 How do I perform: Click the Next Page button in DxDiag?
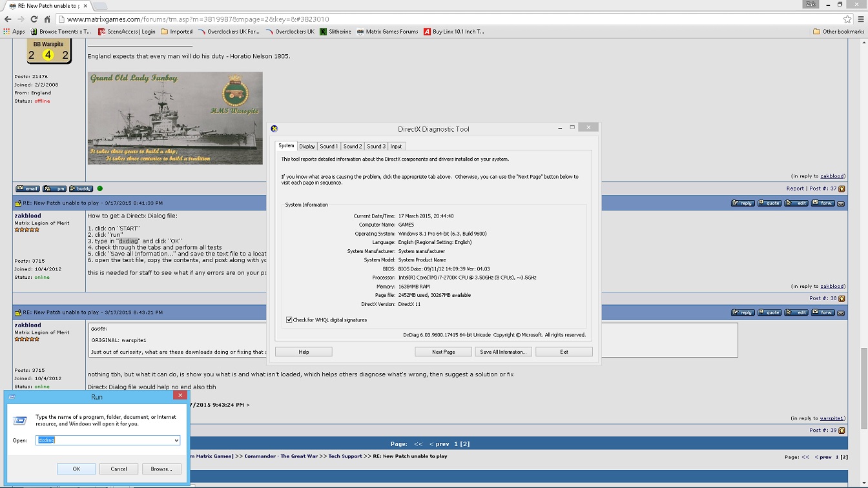pyautogui.click(x=443, y=352)
